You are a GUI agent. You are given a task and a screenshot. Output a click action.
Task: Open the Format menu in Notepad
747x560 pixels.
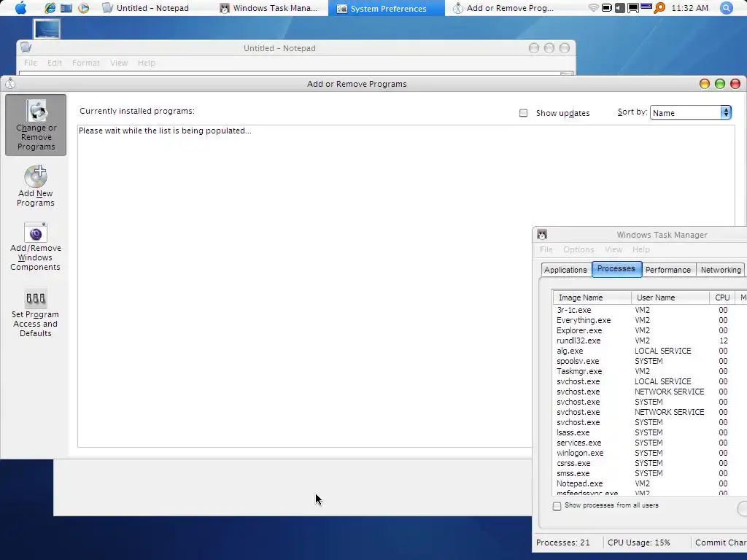[x=86, y=63]
